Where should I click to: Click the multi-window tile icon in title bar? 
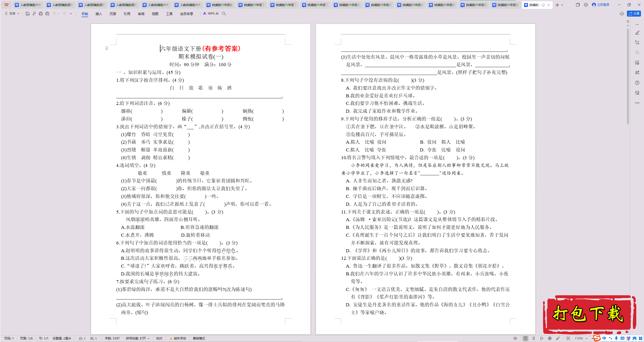tap(578, 5)
